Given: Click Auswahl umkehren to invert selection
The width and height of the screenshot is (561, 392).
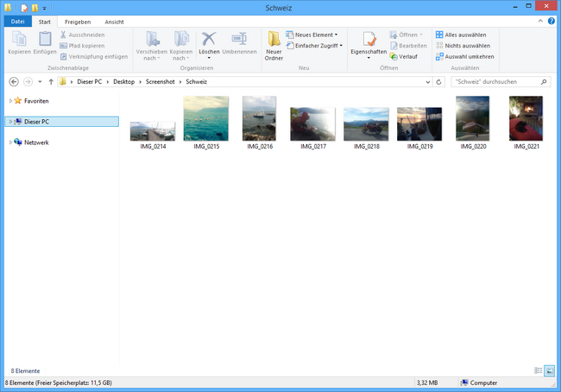Looking at the screenshot, I should tap(463, 56).
